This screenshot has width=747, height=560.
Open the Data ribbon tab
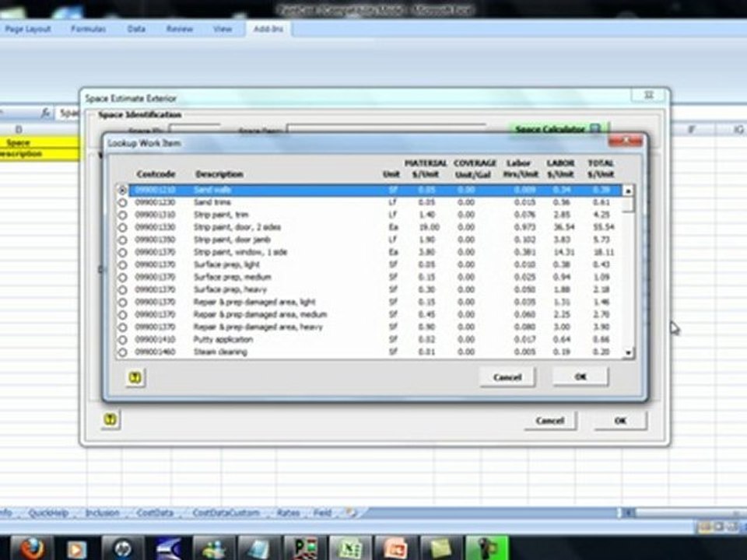pyautogui.click(x=136, y=29)
